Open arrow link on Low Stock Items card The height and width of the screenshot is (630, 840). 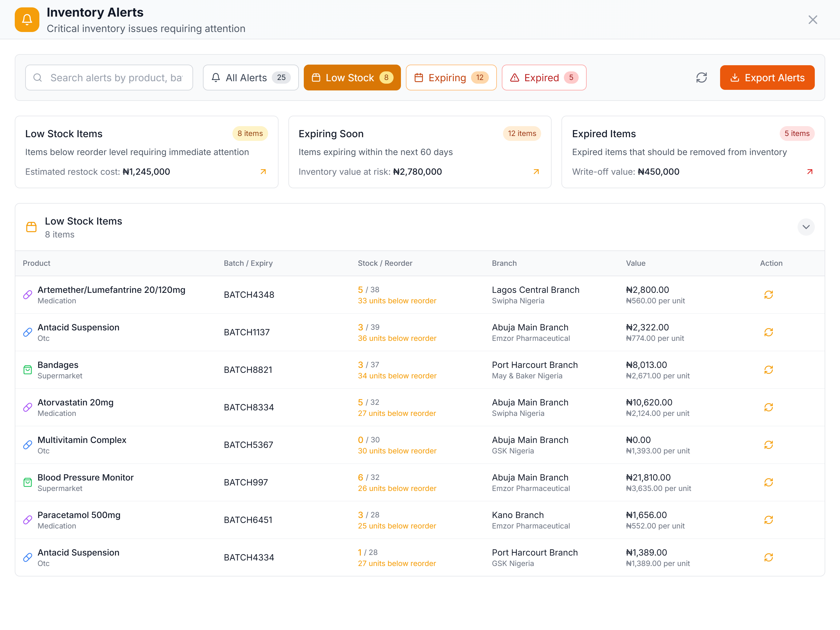[263, 172]
